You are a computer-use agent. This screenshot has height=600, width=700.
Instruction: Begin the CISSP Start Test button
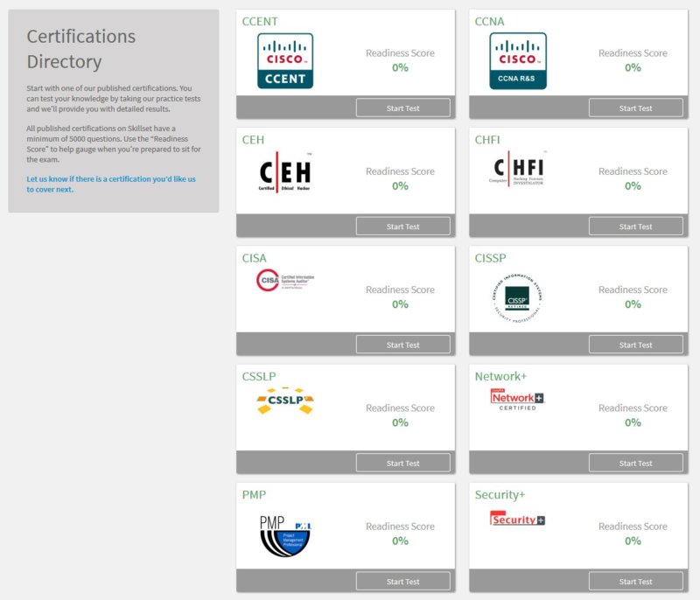pos(636,345)
